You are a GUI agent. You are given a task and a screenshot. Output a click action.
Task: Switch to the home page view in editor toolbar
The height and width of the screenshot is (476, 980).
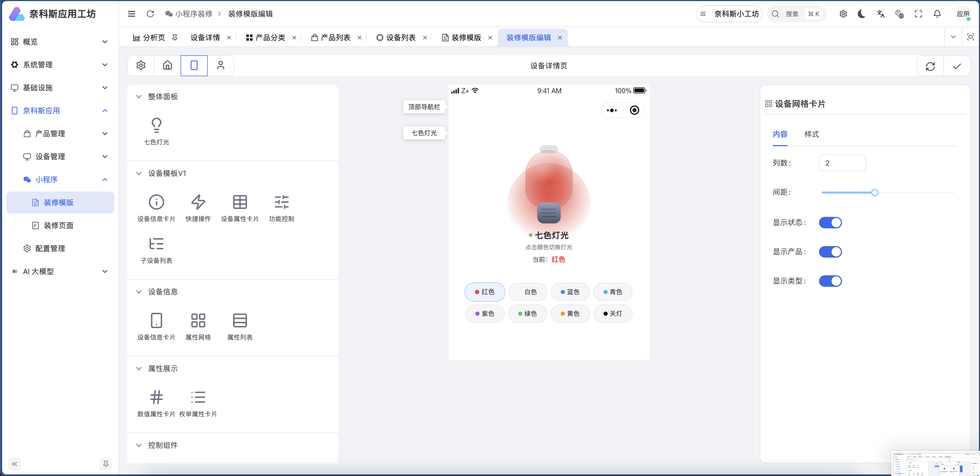(167, 65)
